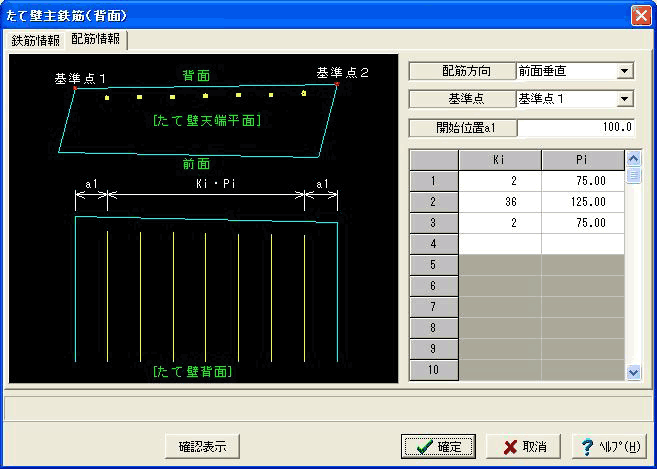The width and height of the screenshot is (657, 469).
Task: Select Ki cell in row 3
Action: tap(500, 223)
